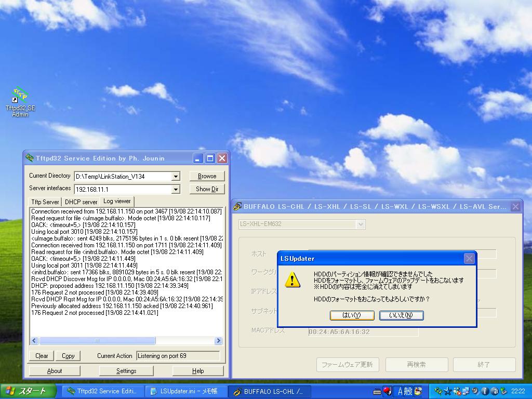This screenshot has height=399, width=532.
Task: Click log line 'Using local port 3011'
Action: coord(84,265)
